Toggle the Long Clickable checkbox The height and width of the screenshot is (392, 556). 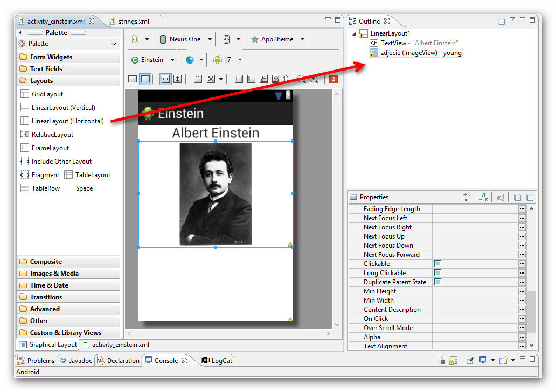tap(438, 273)
